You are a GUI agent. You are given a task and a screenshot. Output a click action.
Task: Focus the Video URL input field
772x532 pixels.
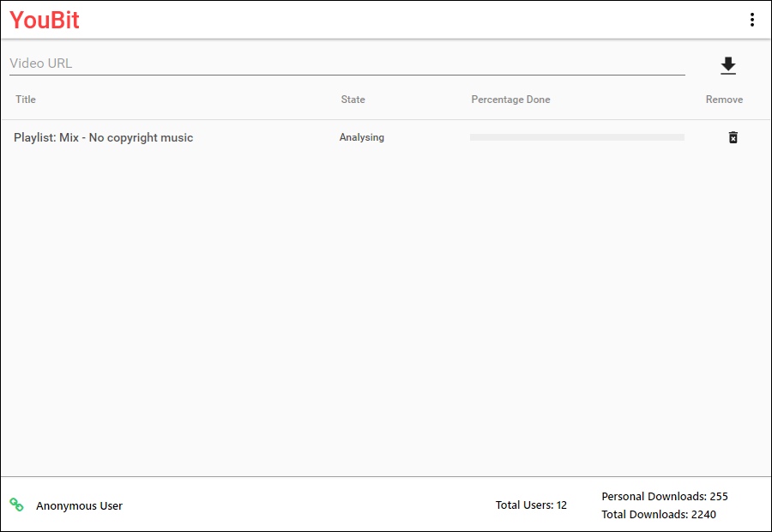(x=347, y=63)
